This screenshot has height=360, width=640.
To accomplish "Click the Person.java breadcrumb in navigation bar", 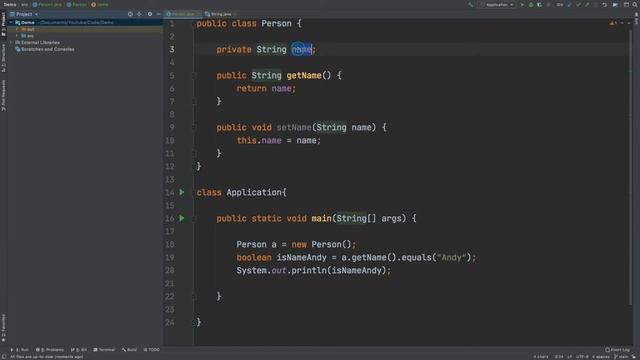I will pyautogui.click(x=47, y=5).
